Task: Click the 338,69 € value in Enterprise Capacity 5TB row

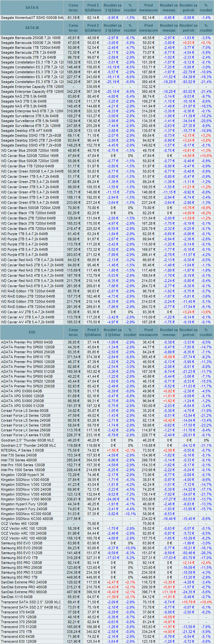Action: 93,87
